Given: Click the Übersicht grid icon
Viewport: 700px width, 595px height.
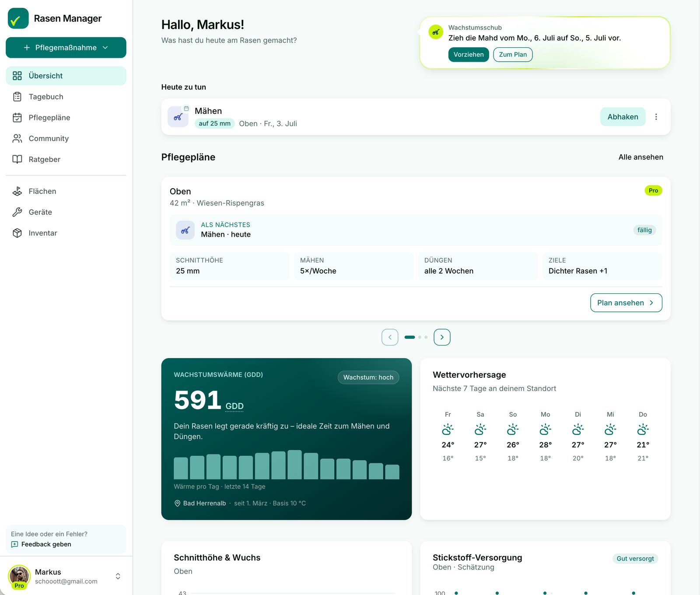Looking at the screenshot, I should point(17,76).
